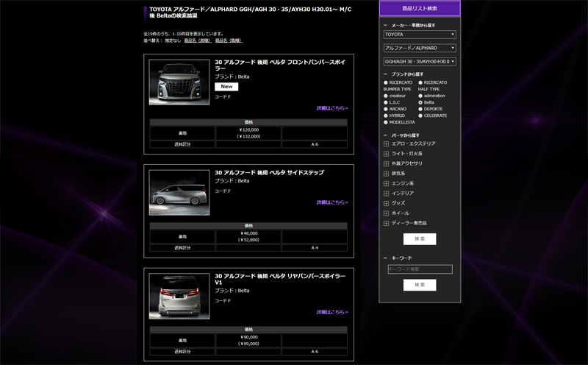The height and width of the screenshot is (365, 588).
Task: Click 検索 button below parts categories
Action: 420,239
